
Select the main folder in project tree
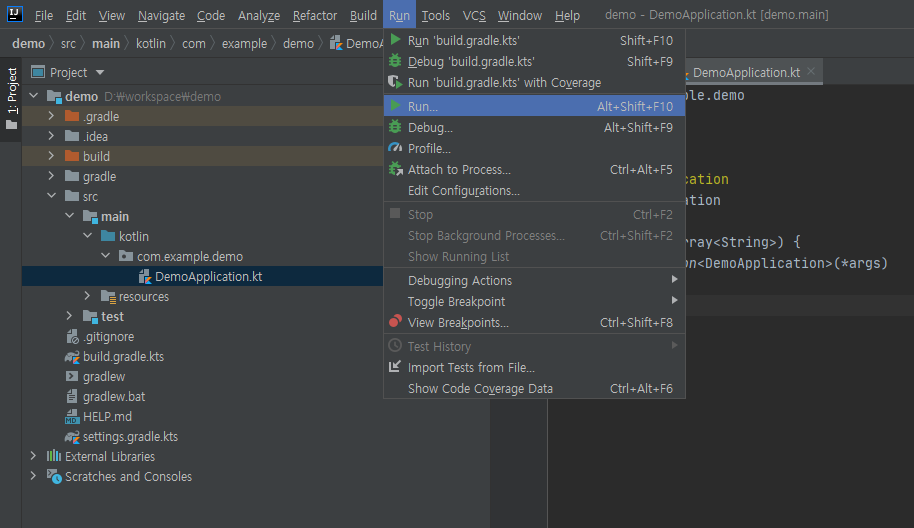pos(203,216)
